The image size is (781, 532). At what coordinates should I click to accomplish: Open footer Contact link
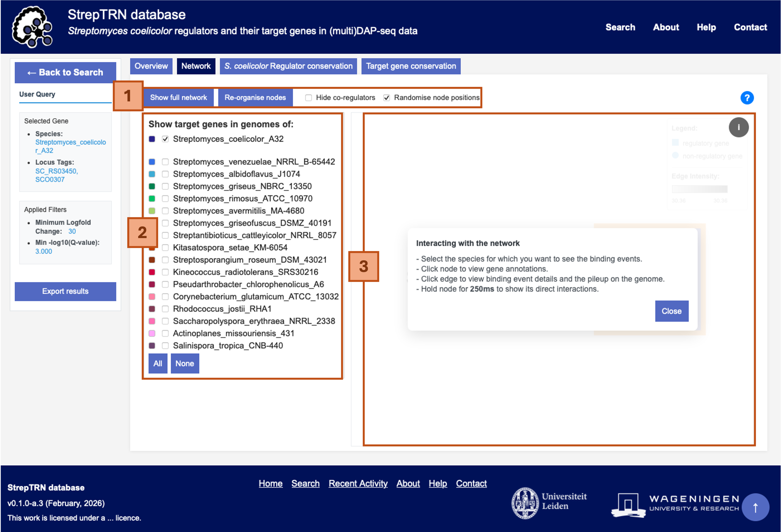[471, 484]
